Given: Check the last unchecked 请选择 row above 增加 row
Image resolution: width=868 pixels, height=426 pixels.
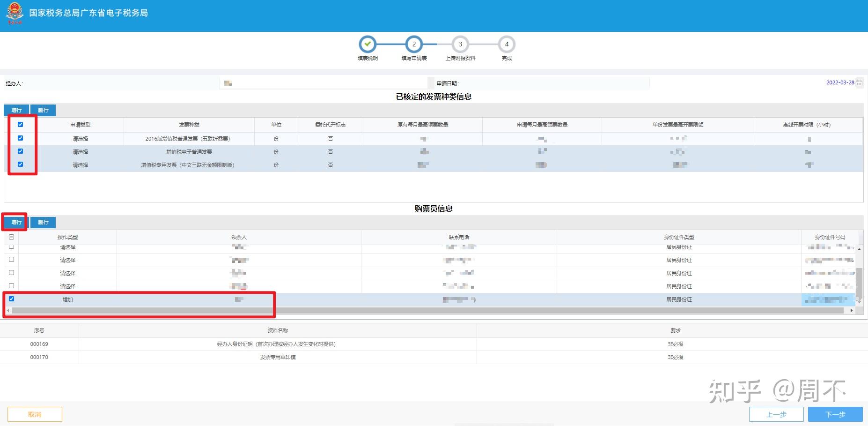Looking at the screenshot, I should point(11,285).
